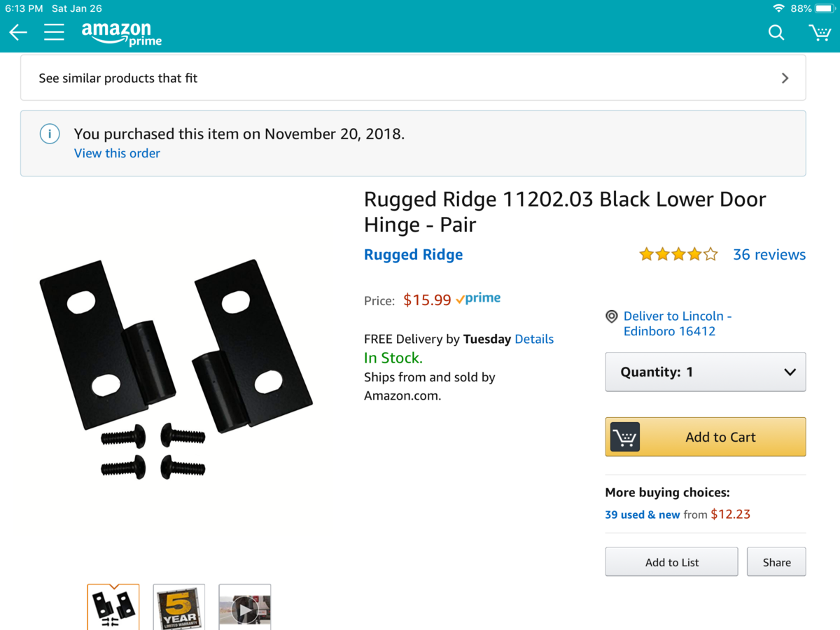Tap the Amazon Prime logo
This screenshot has height=630, width=840.
121,33
